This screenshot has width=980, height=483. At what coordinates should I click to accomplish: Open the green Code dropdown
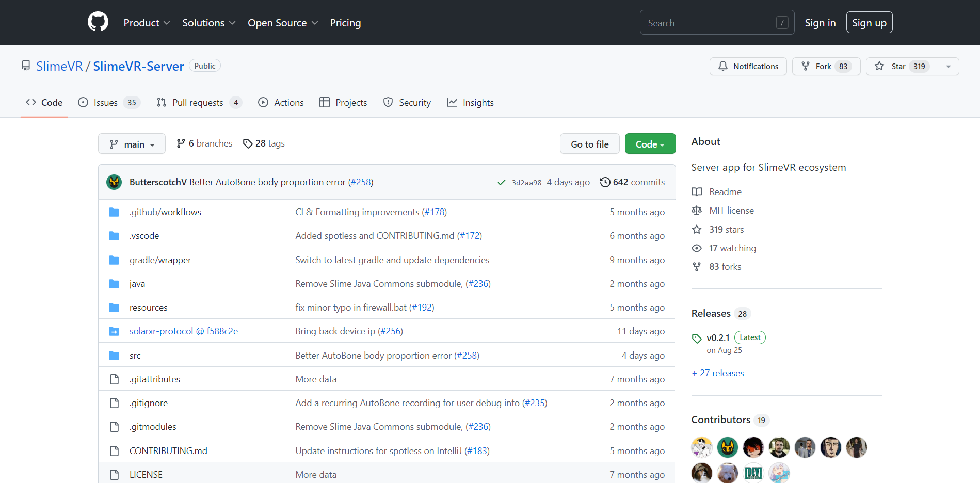[x=650, y=144]
